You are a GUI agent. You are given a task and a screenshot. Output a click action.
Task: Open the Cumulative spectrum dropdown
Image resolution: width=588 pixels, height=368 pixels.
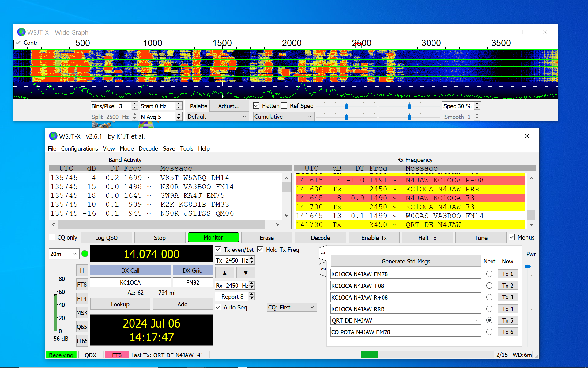[x=283, y=117]
